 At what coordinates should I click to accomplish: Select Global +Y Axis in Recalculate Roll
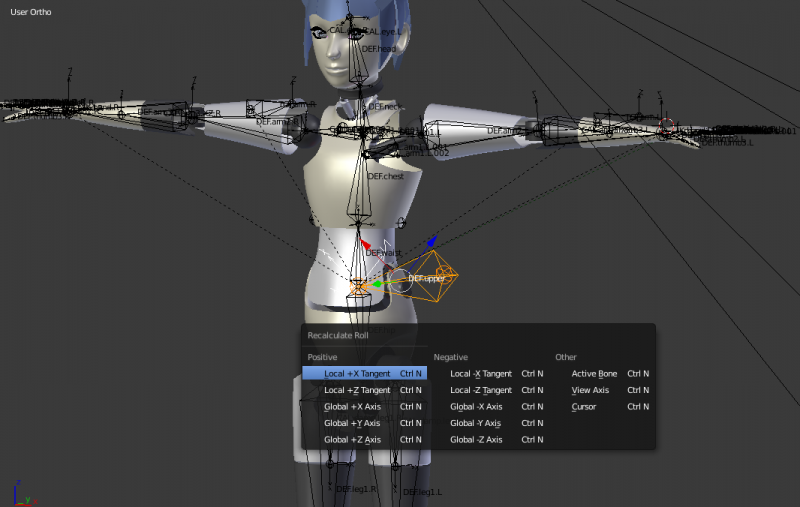pos(364,423)
